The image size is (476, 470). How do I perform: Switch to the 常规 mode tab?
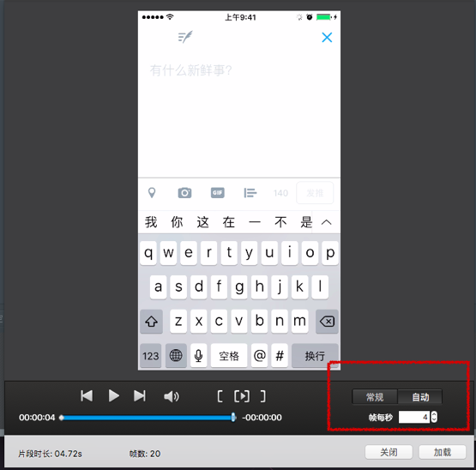[375, 397]
